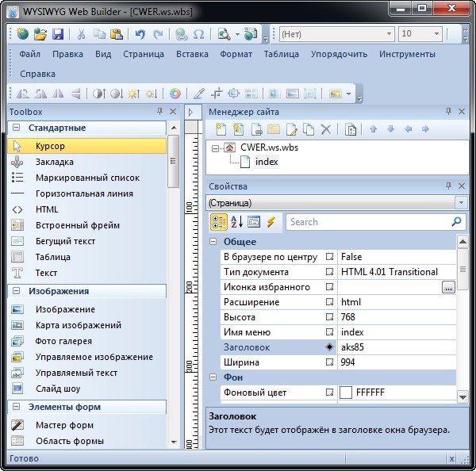Click New page icon in Site Manager
The height and width of the screenshot is (471, 476).
coord(221,129)
